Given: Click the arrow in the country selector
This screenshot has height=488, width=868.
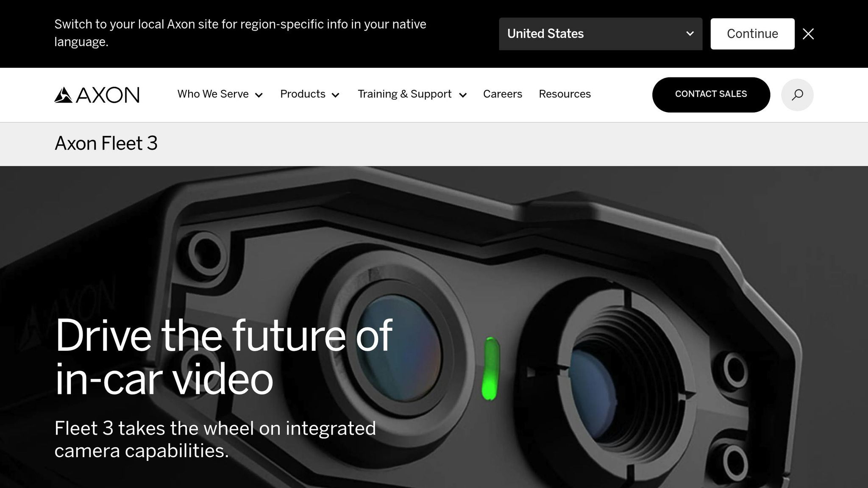Looking at the screenshot, I should [690, 33].
